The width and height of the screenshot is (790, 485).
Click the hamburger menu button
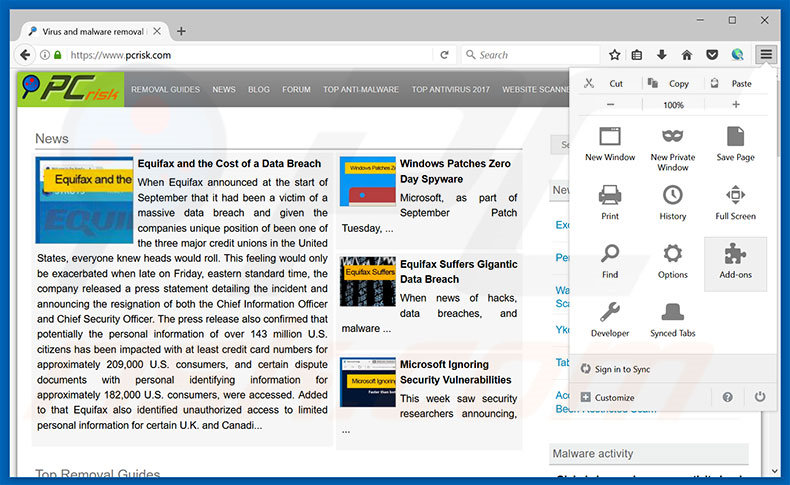766,54
